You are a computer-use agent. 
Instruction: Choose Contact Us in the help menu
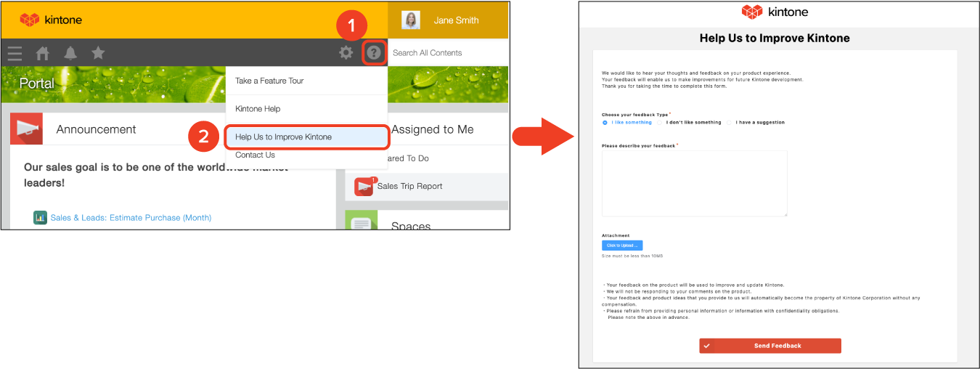click(x=255, y=155)
